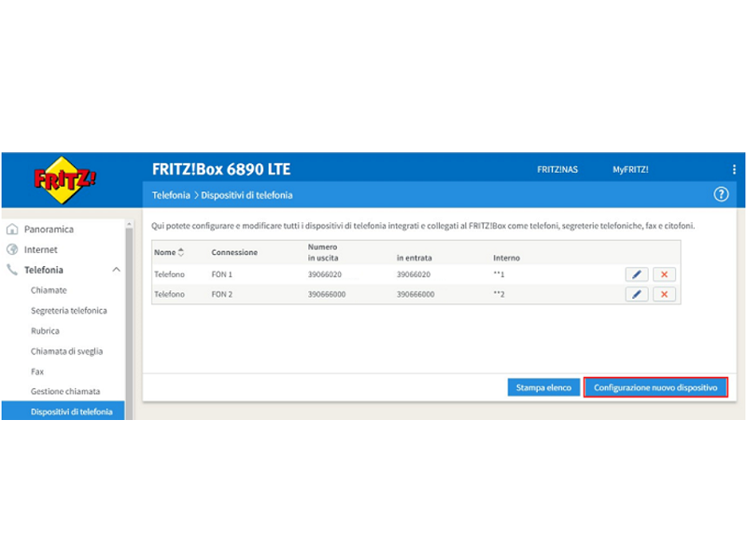
Task: Collapse the Telefonia menu section
Action: pos(116,270)
